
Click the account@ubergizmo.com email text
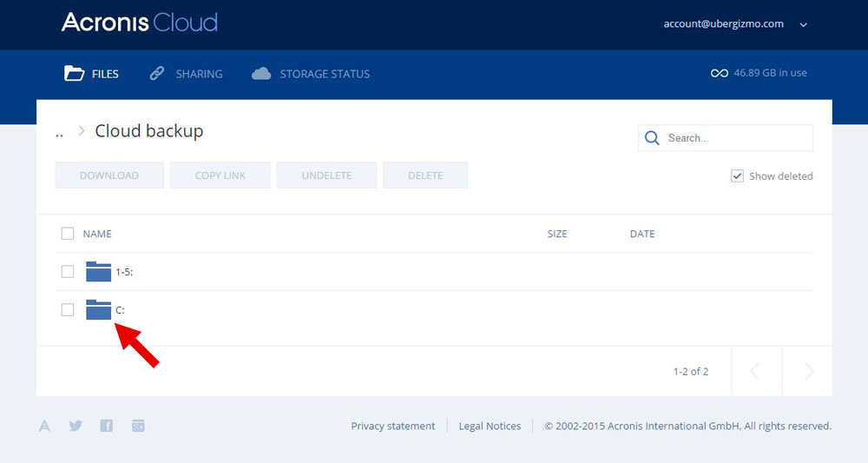pos(724,23)
